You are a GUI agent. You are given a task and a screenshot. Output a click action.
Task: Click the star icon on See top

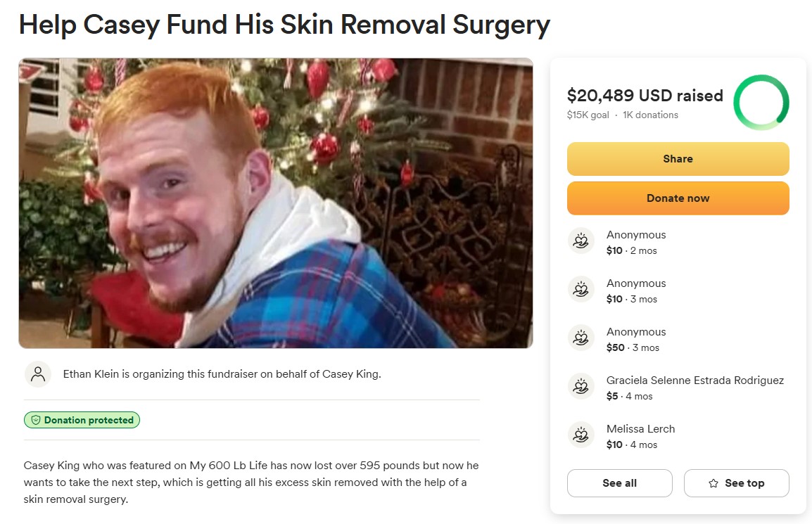[x=713, y=483]
